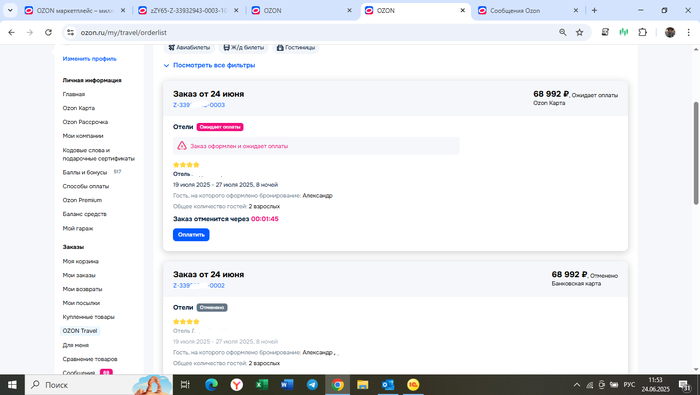Click the page vertical scrollbar thumb
The image size is (700, 395).
tap(696, 153)
